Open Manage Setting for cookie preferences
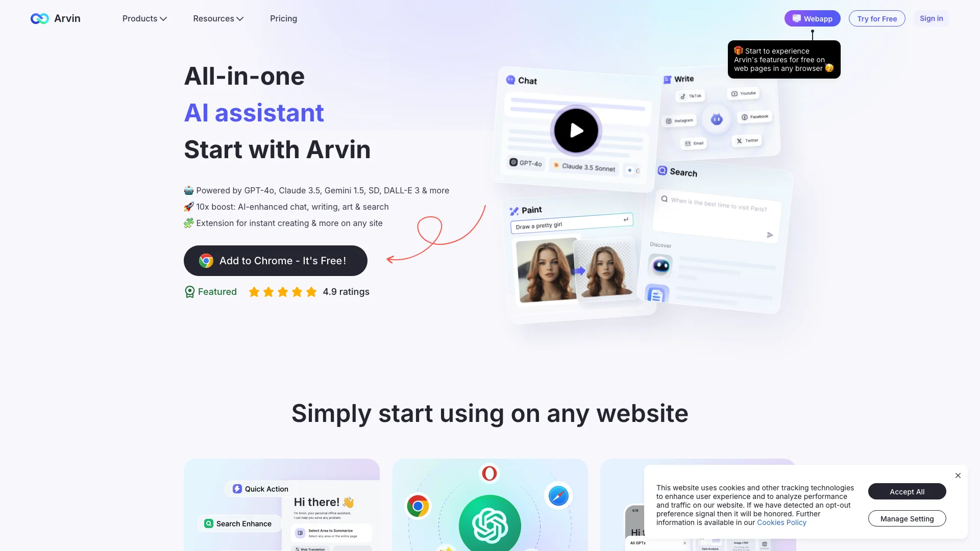This screenshot has height=551, width=980. (x=906, y=518)
